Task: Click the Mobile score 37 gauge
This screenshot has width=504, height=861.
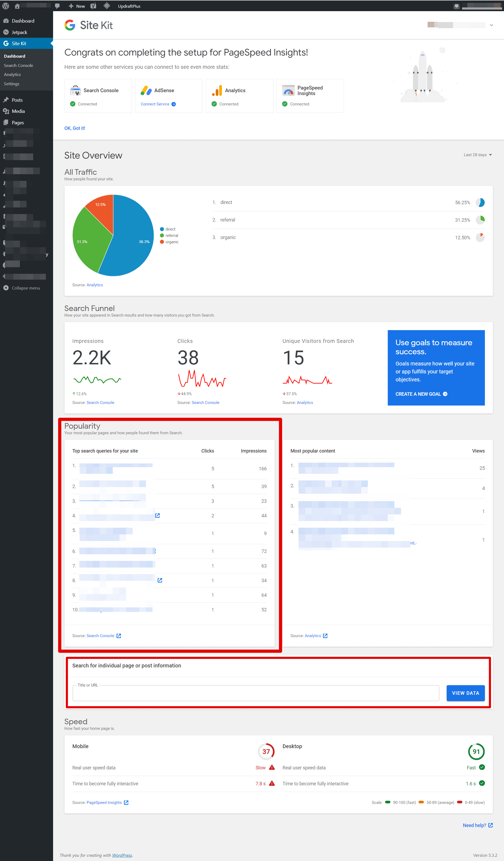Action: pos(266,752)
